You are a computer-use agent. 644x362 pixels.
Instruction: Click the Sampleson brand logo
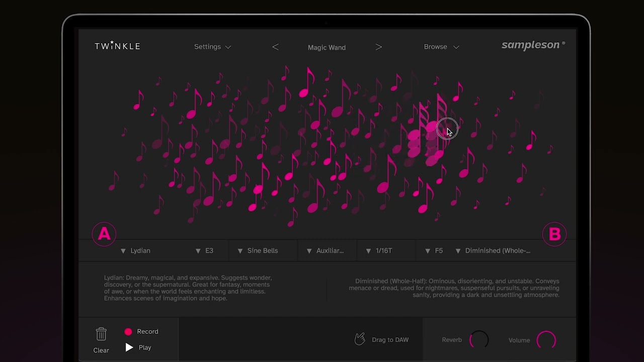tap(533, 45)
